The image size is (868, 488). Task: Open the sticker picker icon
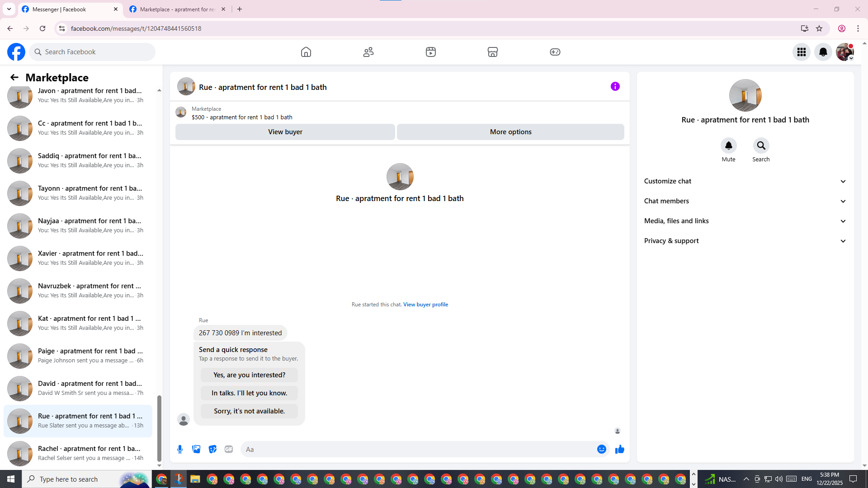click(x=212, y=449)
